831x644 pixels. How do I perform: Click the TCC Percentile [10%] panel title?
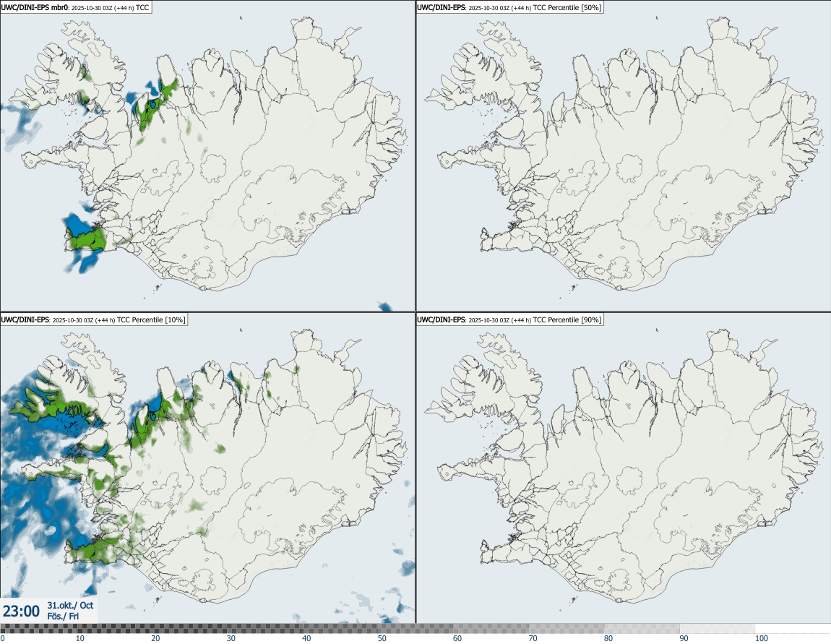point(94,319)
